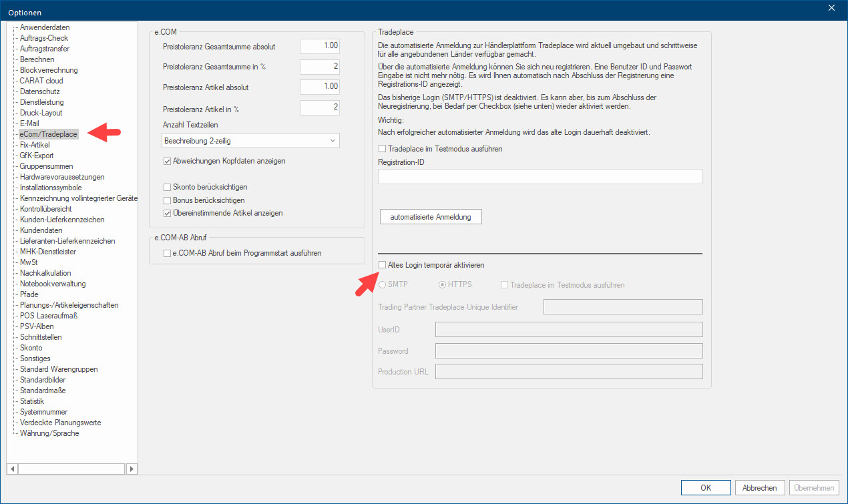Enable e.COM-AB Abruf beim Programmstart
848x504 pixels.
click(x=168, y=253)
